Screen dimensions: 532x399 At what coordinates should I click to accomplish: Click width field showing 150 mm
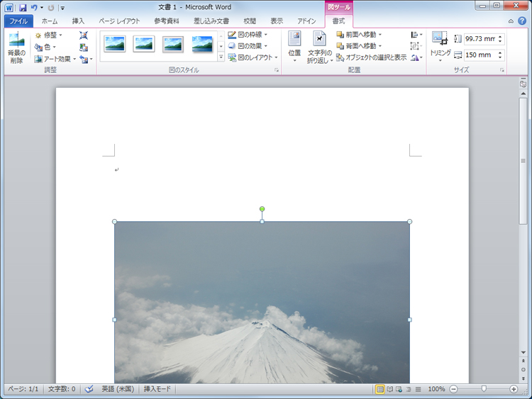(x=480, y=55)
